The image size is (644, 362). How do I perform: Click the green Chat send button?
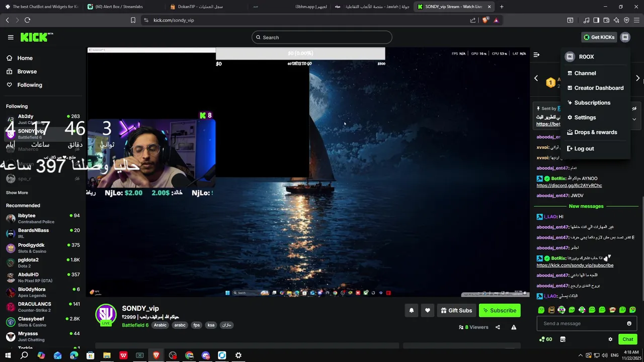click(x=627, y=339)
